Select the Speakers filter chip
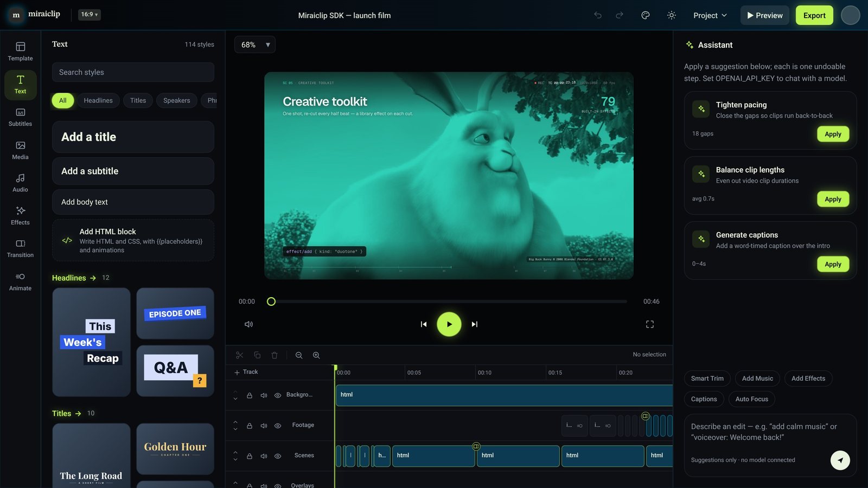Viewport: 868px width, 488px height. pos(177,100)
